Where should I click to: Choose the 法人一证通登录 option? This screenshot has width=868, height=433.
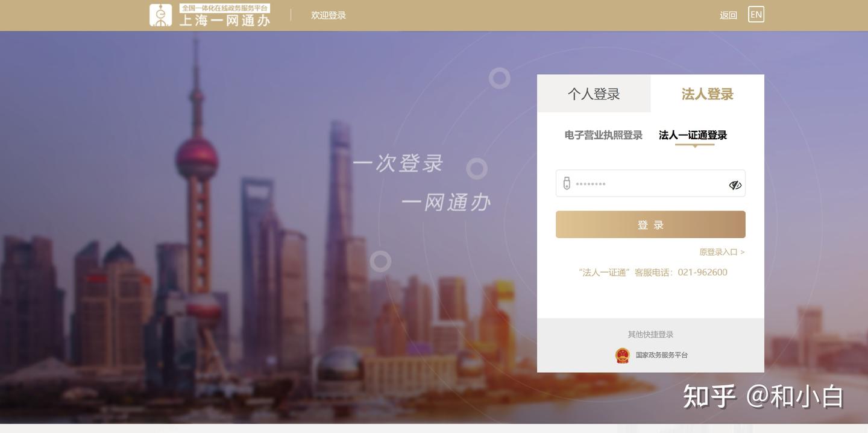point(693,135)
